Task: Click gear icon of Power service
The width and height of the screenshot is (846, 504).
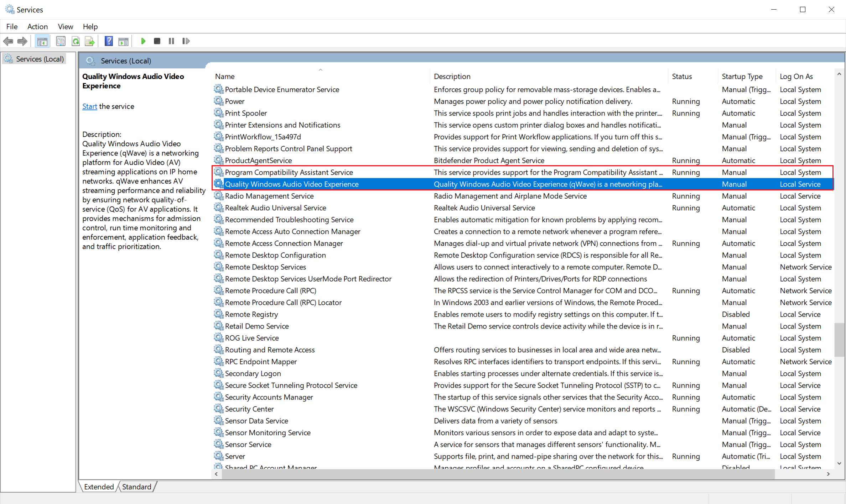Action: point(218,101)
